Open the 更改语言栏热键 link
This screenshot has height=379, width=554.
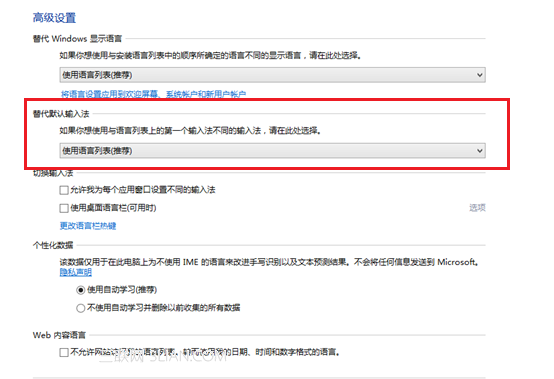pos(88,226)
